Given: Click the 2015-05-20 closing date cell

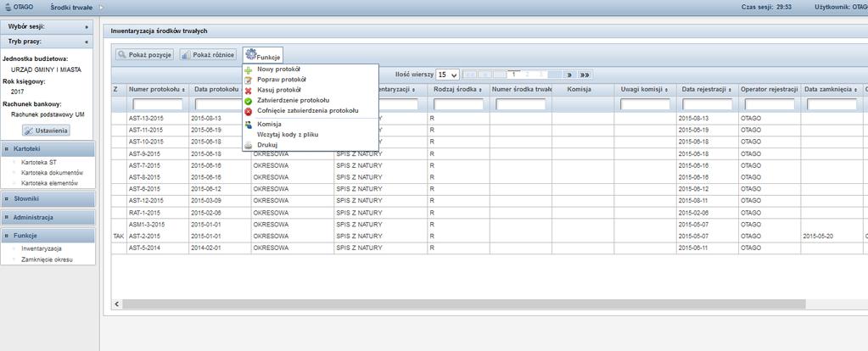Looking at the screenshot, I should pos(832,236).
